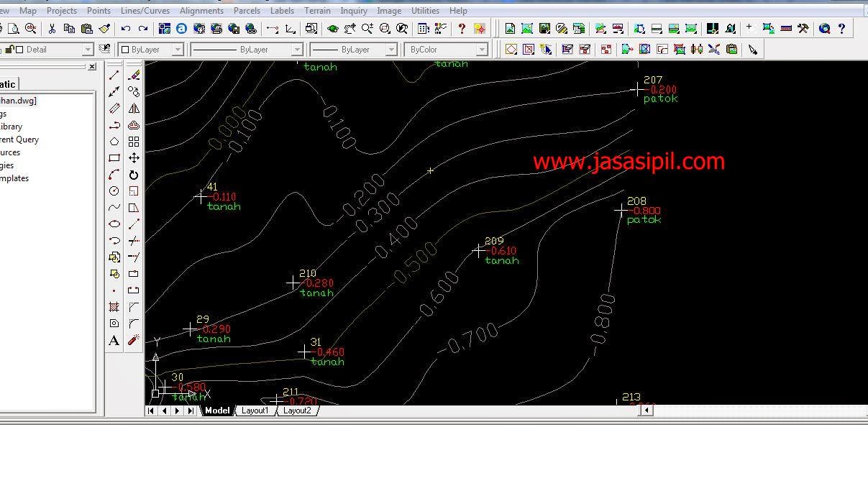The width and height of the screenshot is (868, 486).
Task: Open the Projects menu
Action: tap(62, 11)
